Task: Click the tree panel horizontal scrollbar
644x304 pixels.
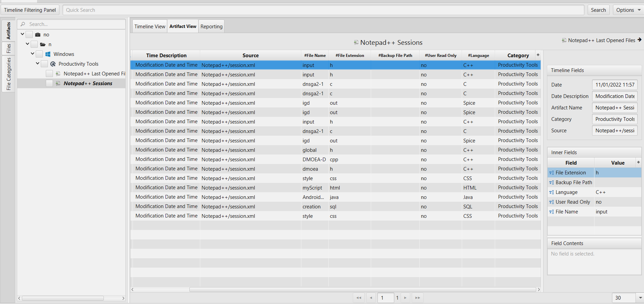Action: 63,298
